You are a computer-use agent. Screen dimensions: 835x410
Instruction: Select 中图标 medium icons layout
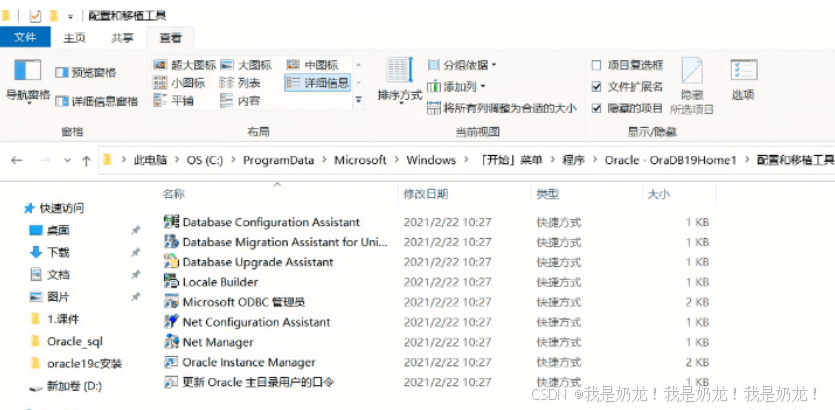click(313, 65)
